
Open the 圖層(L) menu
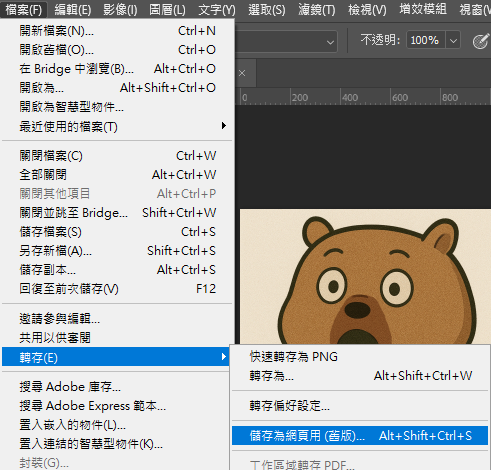point(167,10)
